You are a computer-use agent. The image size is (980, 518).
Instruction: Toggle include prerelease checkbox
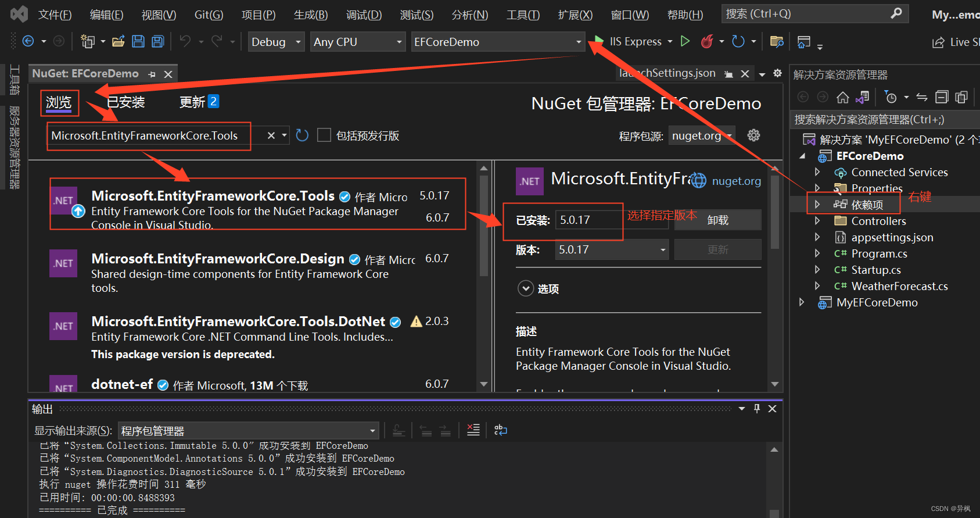324,135
